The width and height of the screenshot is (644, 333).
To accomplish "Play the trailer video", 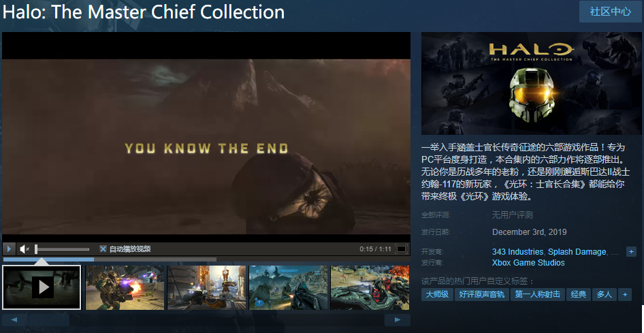I will [x=9, y=249].
